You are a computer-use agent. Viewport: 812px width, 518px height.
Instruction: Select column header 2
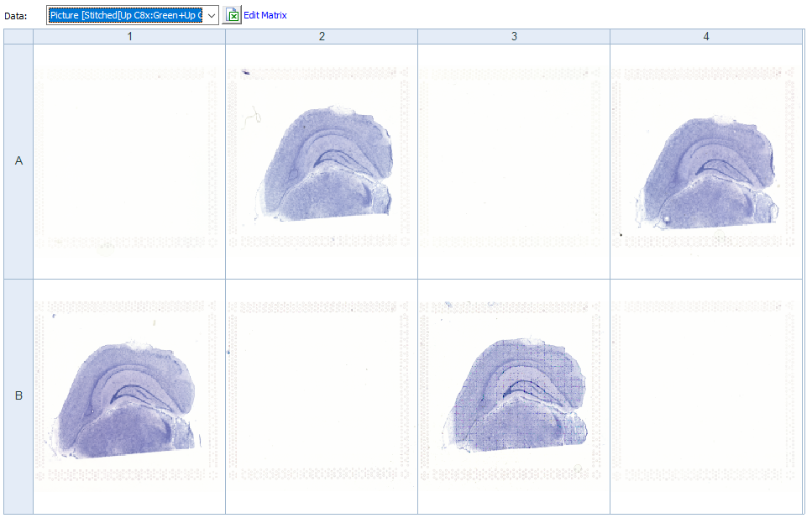322,36
